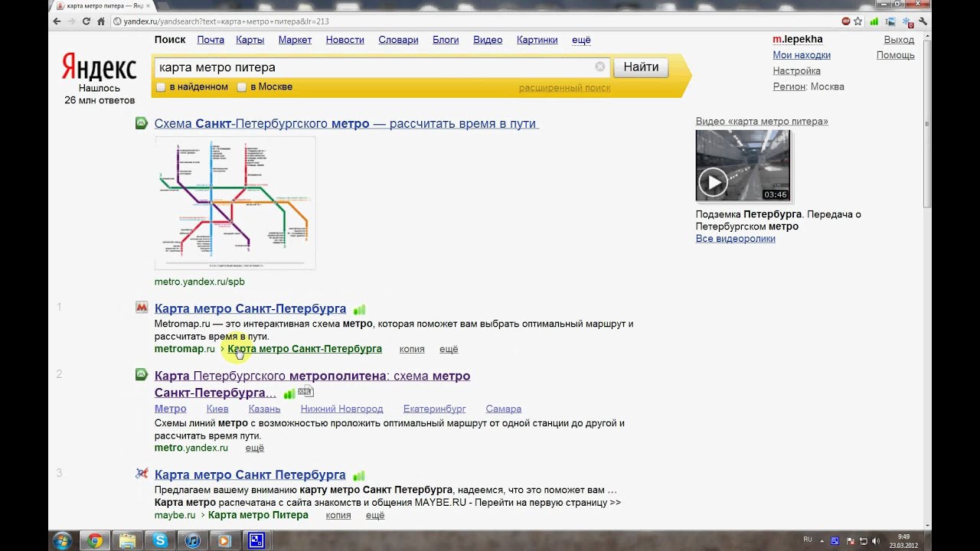
Task: Open the Chrome wrench settings menu
Action: click(x=923, y=21)
